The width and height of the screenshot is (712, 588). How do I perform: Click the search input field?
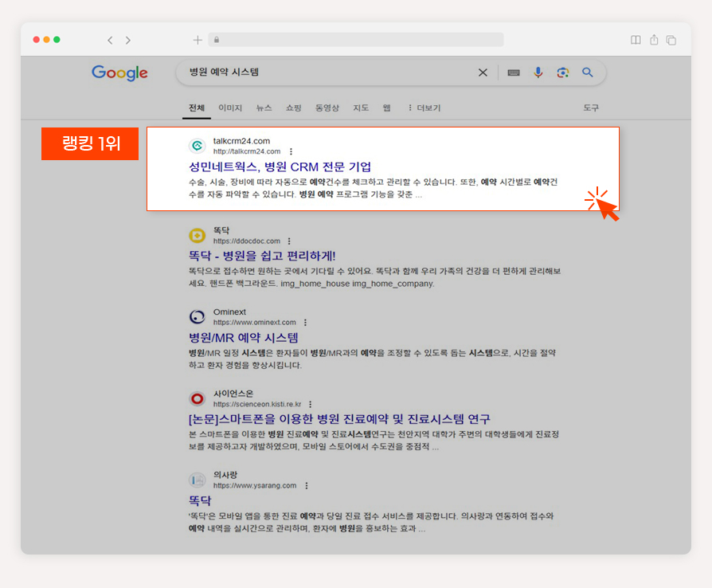point(329,73)
